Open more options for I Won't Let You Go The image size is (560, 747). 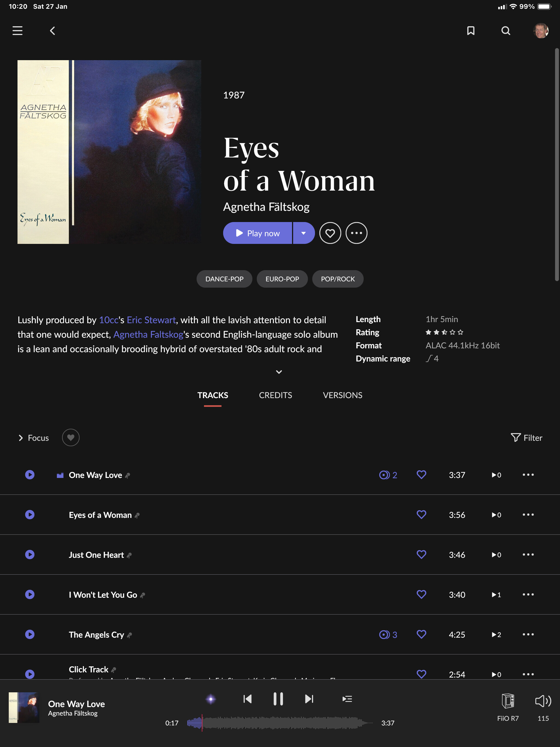coord(528,594)
